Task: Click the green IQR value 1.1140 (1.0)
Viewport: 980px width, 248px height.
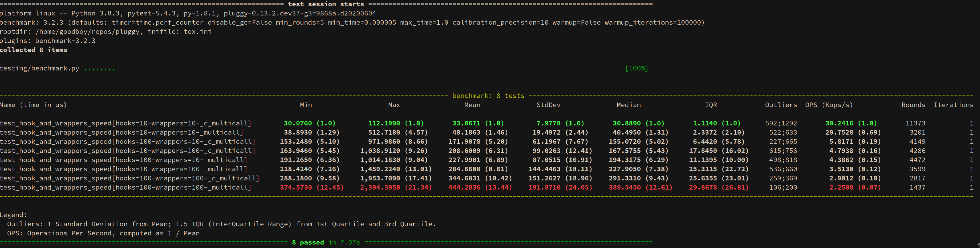Action: tap(717, 123)
